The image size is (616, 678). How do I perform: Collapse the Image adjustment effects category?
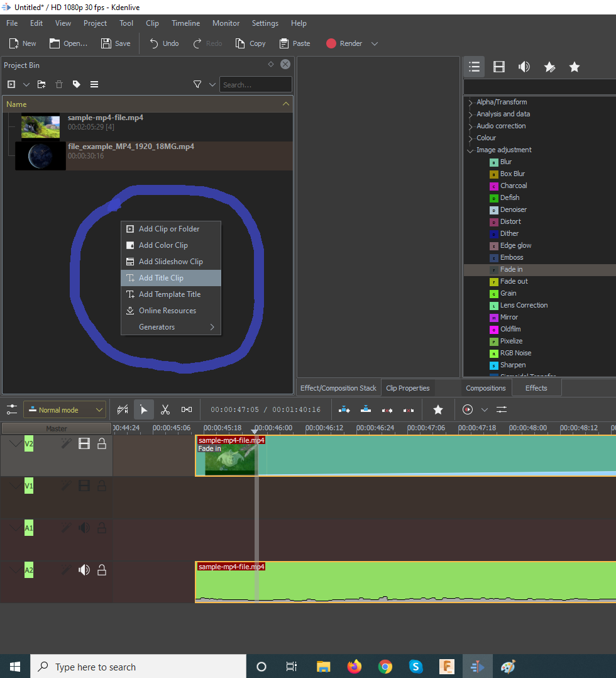(x=471, y=150)
